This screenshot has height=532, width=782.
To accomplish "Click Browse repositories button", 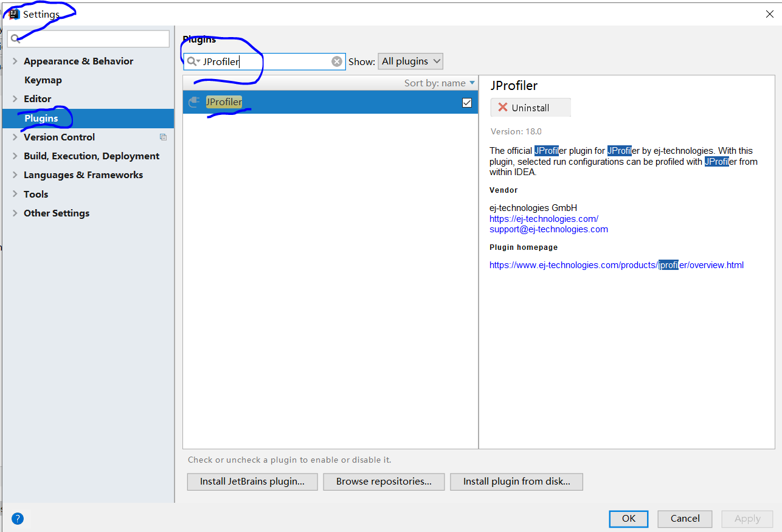I will (384, 482).
